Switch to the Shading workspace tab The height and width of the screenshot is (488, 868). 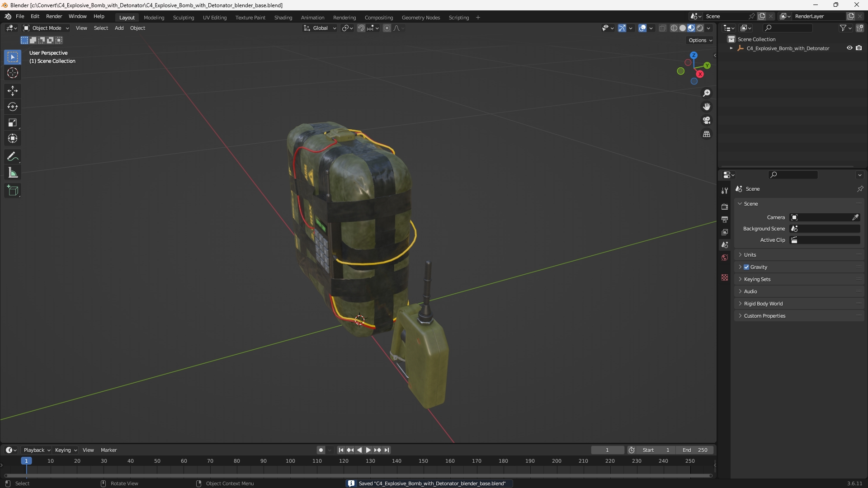click(283, 18)
